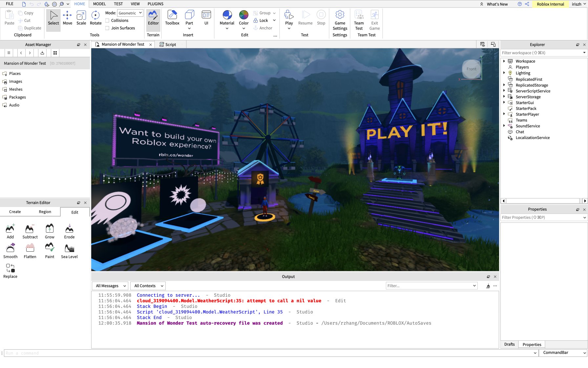Start Team Test
Image resolution: width=588 pixels, height=368 pixels.
(359, 20)
